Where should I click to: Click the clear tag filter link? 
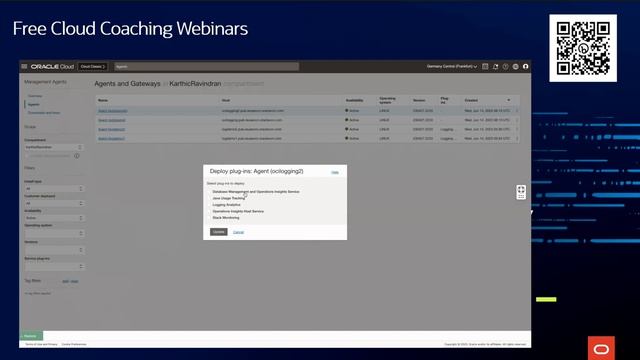[74, 281]
